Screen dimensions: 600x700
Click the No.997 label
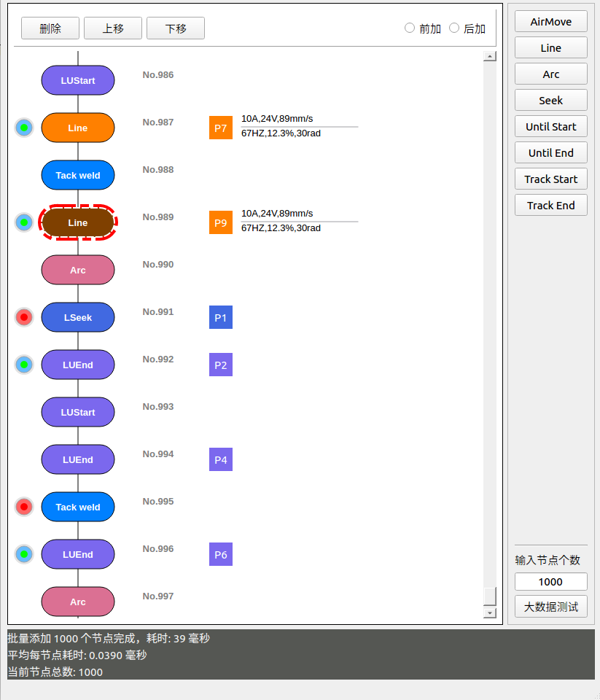tap(158, 596)
